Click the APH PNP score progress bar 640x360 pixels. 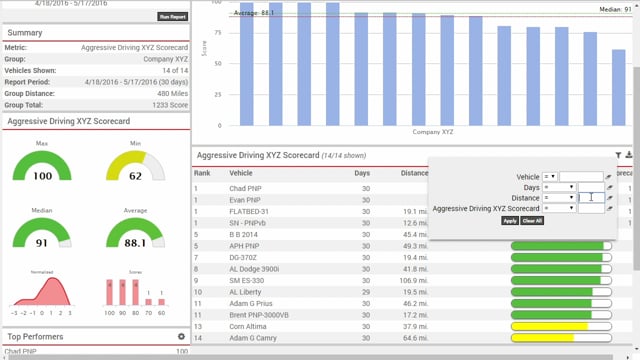561,246
